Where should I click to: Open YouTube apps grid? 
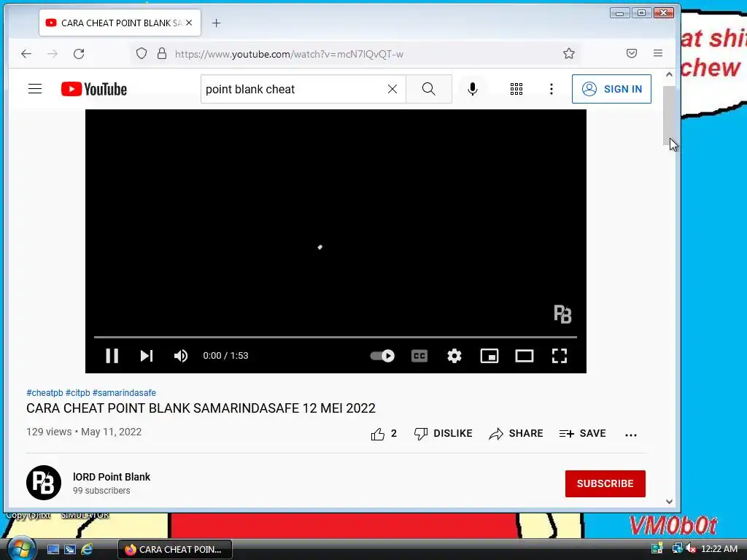coord(516,89)
